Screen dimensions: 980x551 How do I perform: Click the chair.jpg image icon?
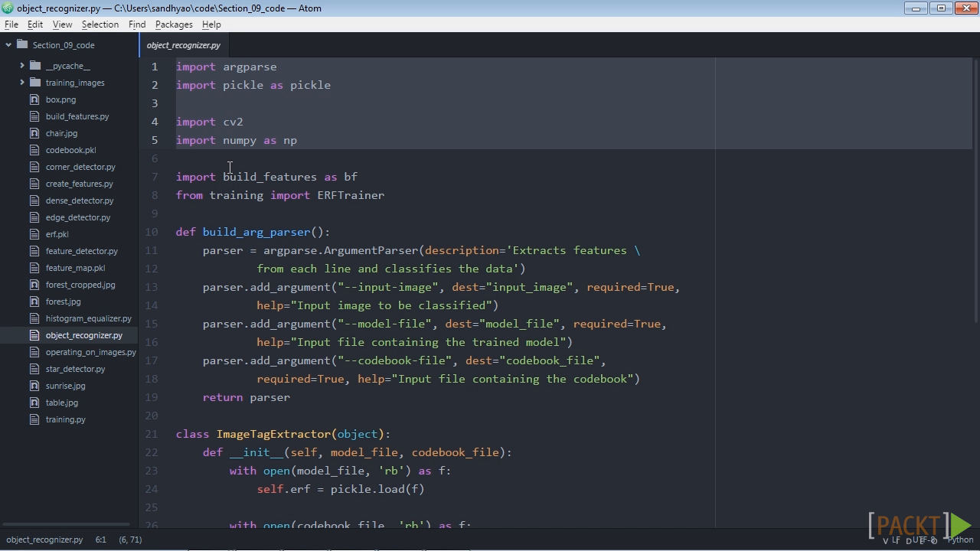click(34, 133)
